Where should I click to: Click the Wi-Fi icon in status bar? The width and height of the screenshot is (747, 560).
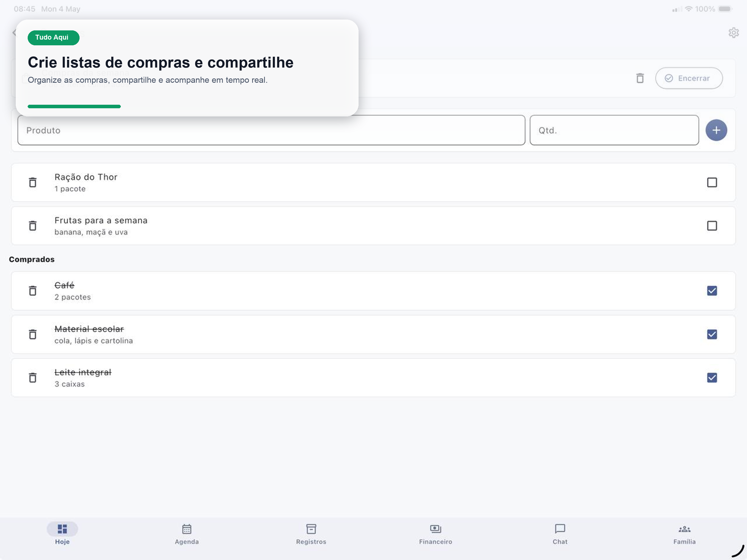pos(689,9)
